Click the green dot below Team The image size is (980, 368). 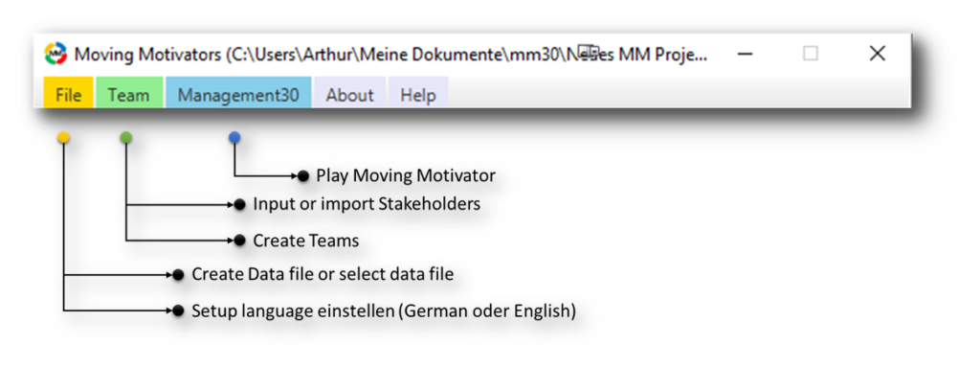[x=126, y=138]
